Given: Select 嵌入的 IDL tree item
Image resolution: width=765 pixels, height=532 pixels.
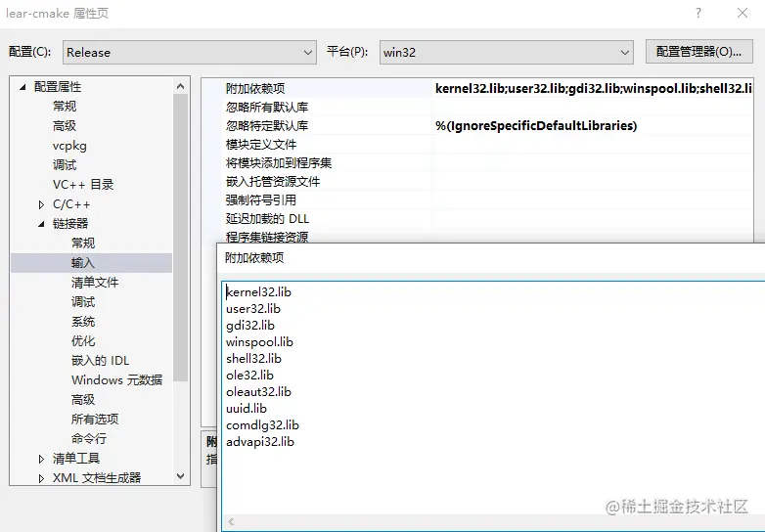Looking at the screenshot, I should (x=100, y=360).
